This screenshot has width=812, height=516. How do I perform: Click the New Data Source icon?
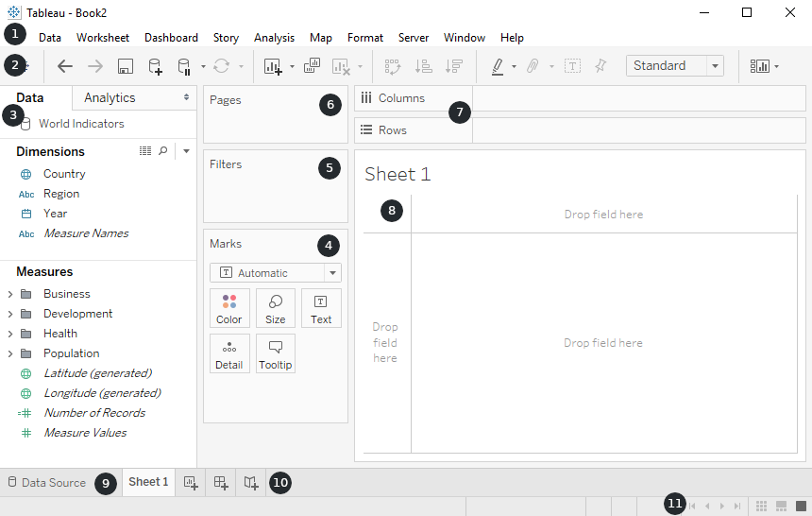(x=155, y=66)
